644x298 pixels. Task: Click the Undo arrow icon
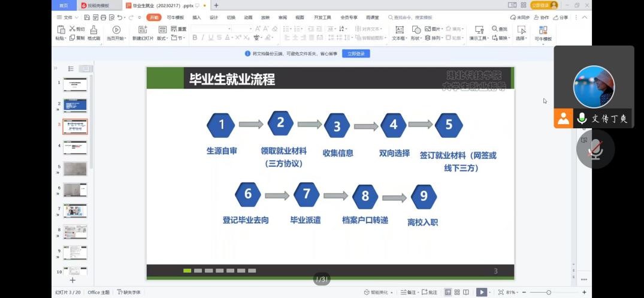point(120,17)
